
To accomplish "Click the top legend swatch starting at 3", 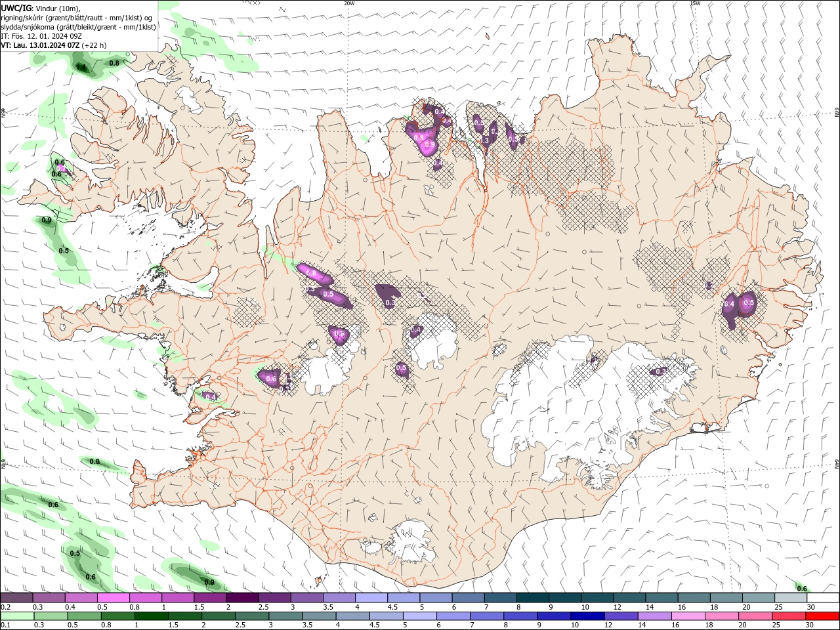I will click(306, 598).
